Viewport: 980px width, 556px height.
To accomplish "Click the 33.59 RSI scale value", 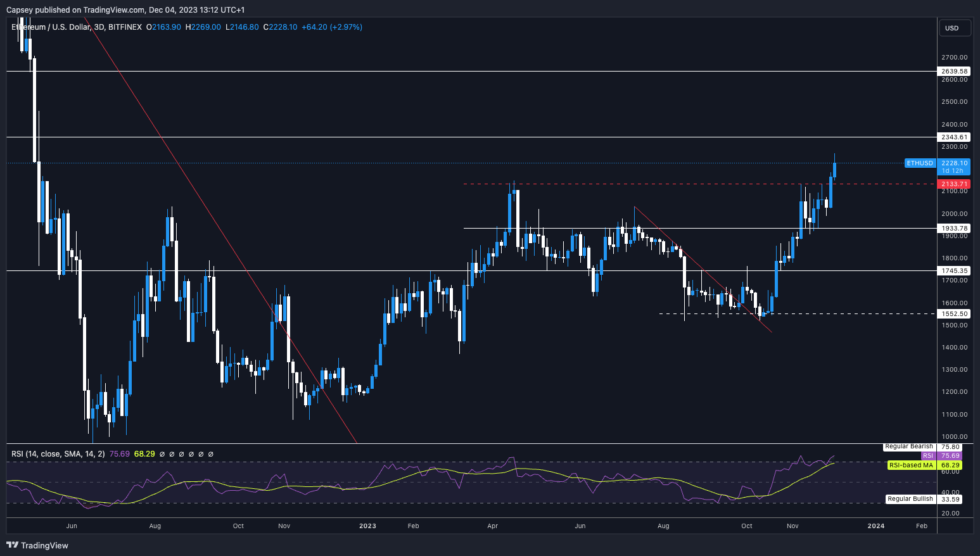I will (x=950, y=499).
